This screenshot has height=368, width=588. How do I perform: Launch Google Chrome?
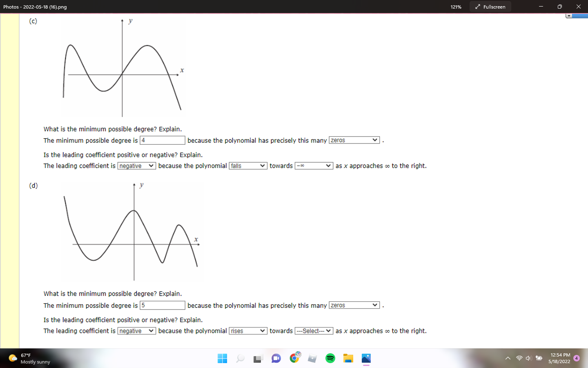pyautogui.click(x=294, y=359)
